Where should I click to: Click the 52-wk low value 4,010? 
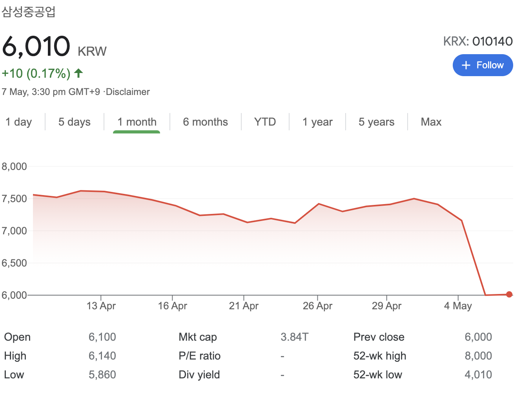tap(478, 374)
